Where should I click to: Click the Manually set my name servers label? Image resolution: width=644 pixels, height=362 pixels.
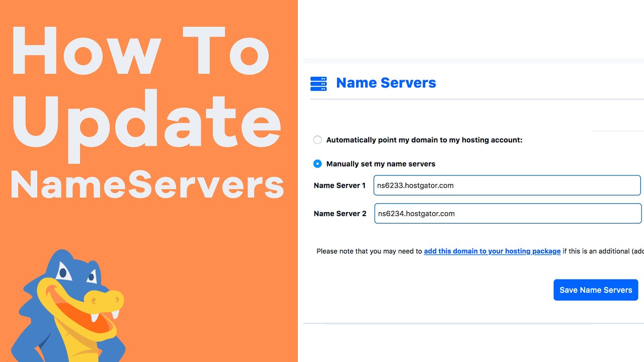[x=381, y=164]
